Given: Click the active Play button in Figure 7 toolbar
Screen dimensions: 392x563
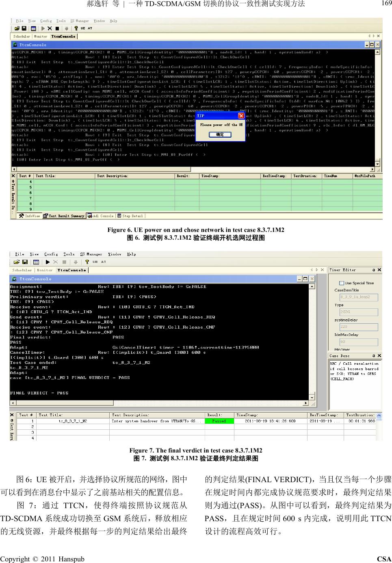Looking at the screenshot, I should [47, 262].
